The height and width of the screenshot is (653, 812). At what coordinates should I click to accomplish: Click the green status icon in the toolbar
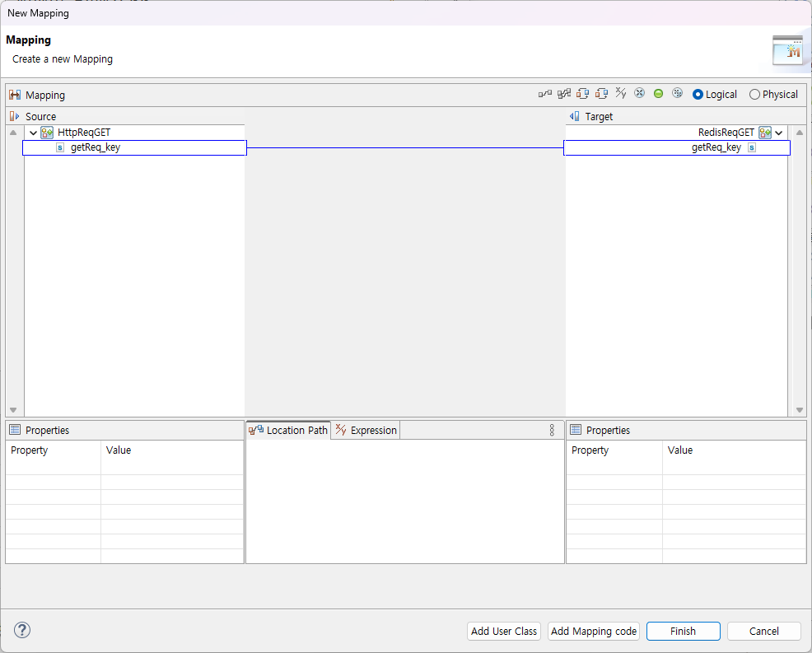pyautogui.click(x=658, y=94)
